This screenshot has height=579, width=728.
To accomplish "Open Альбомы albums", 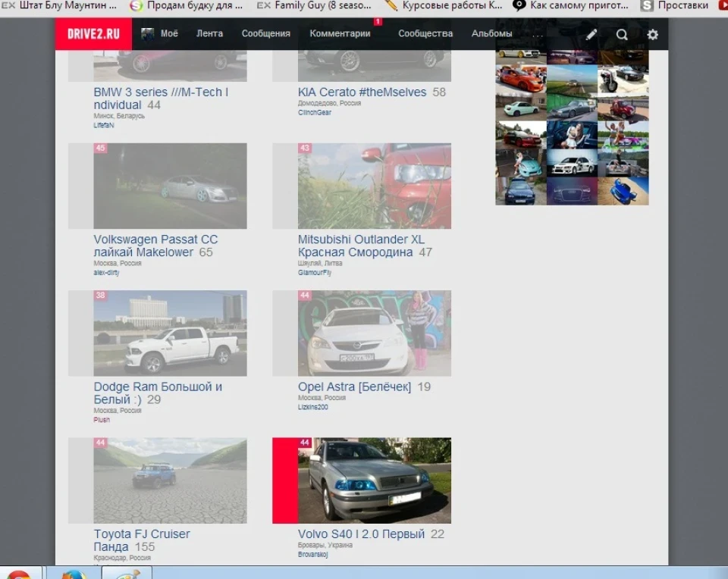I will click(x=491, y=33).
